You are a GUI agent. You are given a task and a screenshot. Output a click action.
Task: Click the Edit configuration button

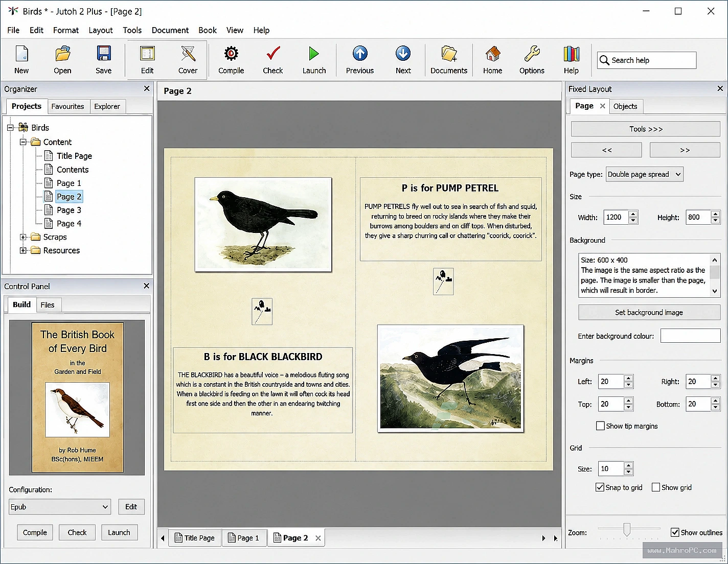(131, 507)
